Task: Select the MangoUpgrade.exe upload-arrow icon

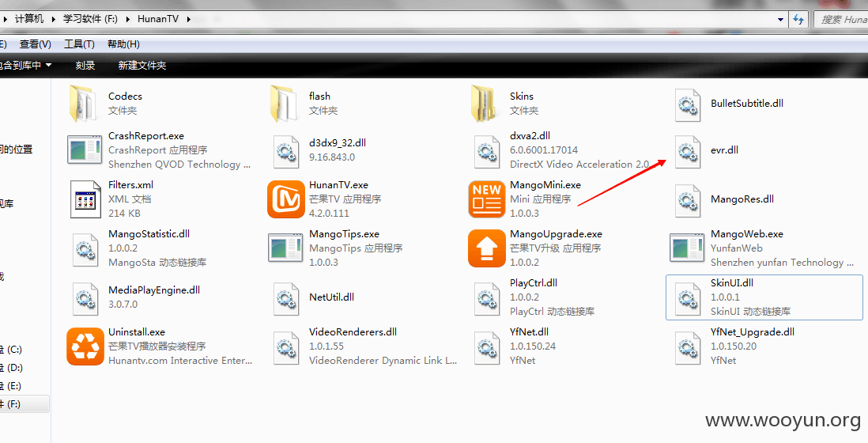Action: 487,248
